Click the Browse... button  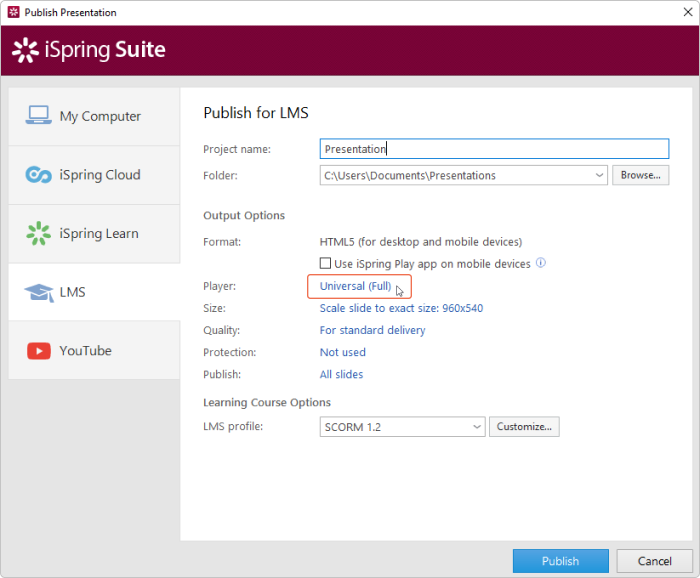click(640, 175)
